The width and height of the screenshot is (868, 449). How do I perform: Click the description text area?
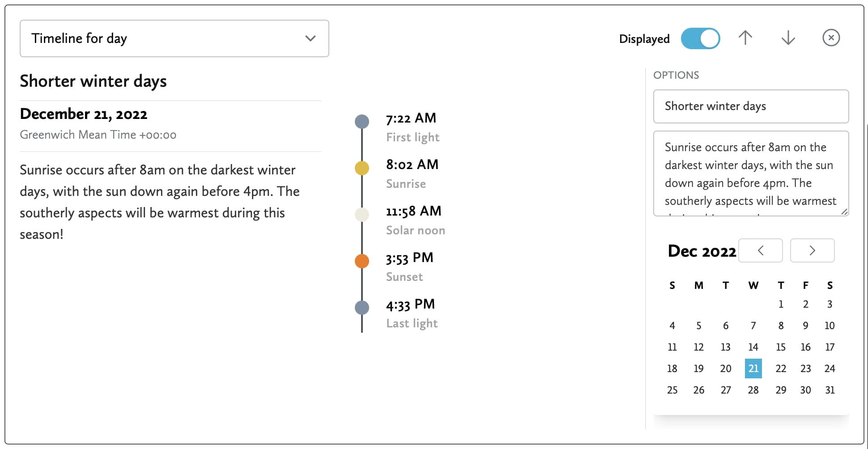click(751, 174)
